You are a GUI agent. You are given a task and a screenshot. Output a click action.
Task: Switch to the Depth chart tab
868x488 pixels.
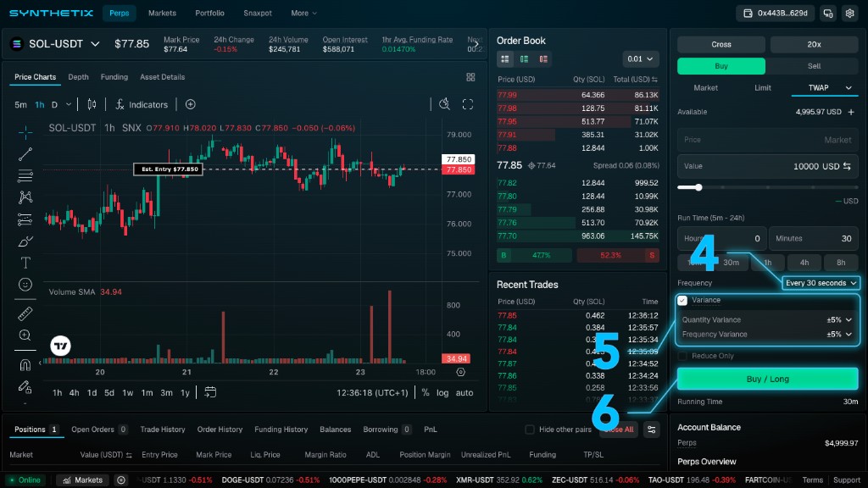(78, 77)
